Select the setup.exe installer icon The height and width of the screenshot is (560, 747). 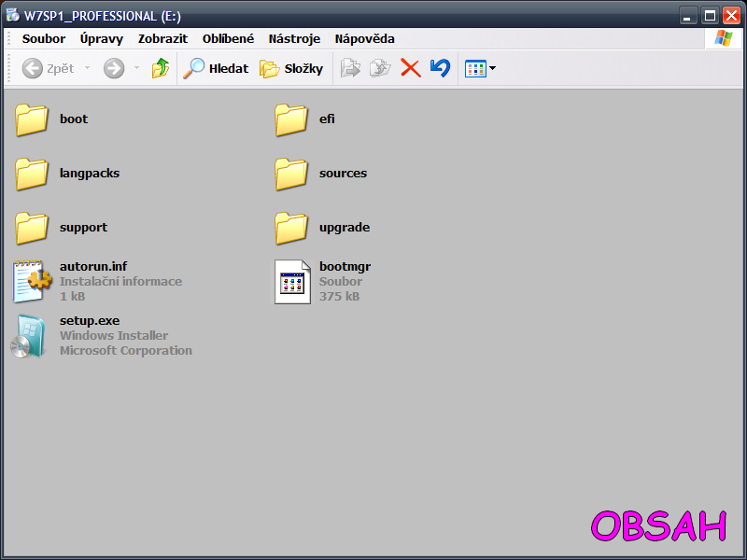(x=29, y=336)
